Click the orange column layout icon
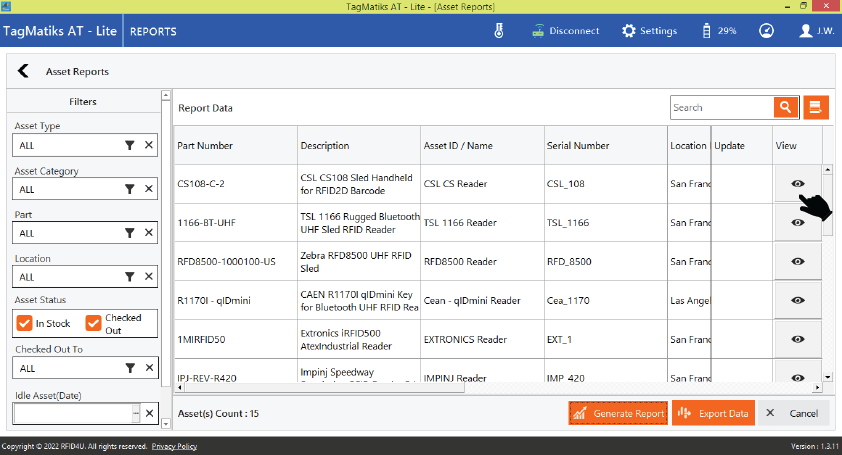 point(816,108)
